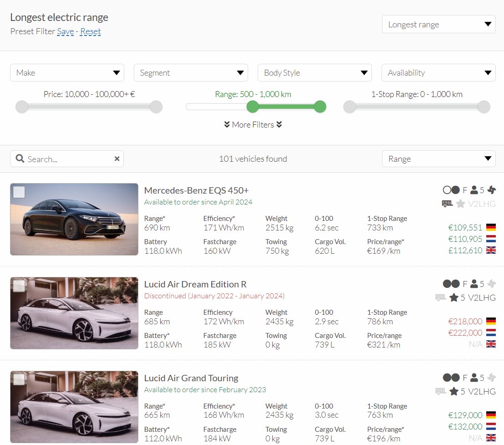504x445 pixels.
Task: Click the Dutch flag next to €110,905
Action: click(491, 239)
